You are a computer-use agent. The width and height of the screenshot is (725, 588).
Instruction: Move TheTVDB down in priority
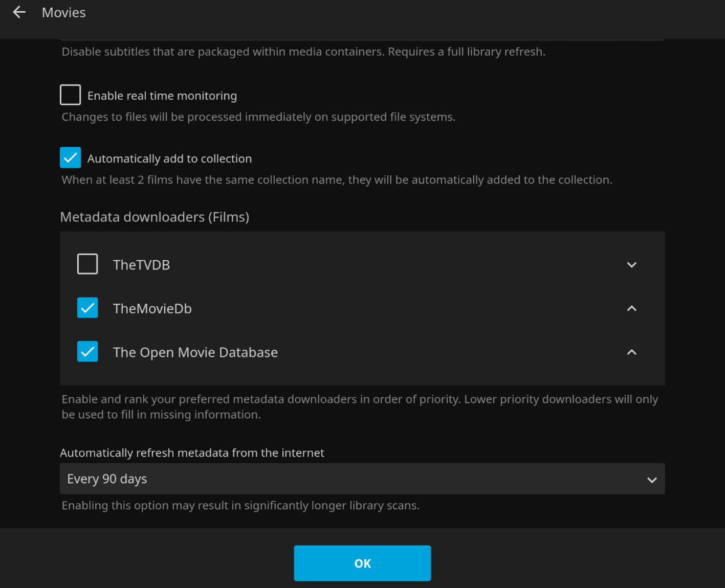pos(631,265)
